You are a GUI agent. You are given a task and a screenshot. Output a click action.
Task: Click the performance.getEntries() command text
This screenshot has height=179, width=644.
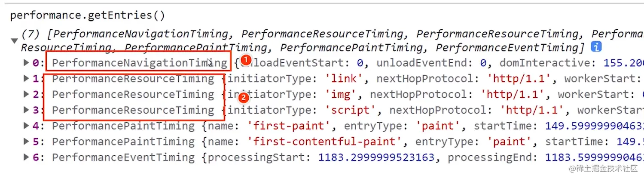pos(87,16)
